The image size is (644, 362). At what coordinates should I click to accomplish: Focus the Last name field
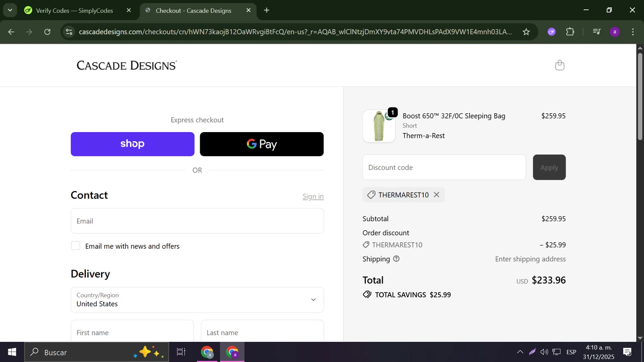point(262,332)
